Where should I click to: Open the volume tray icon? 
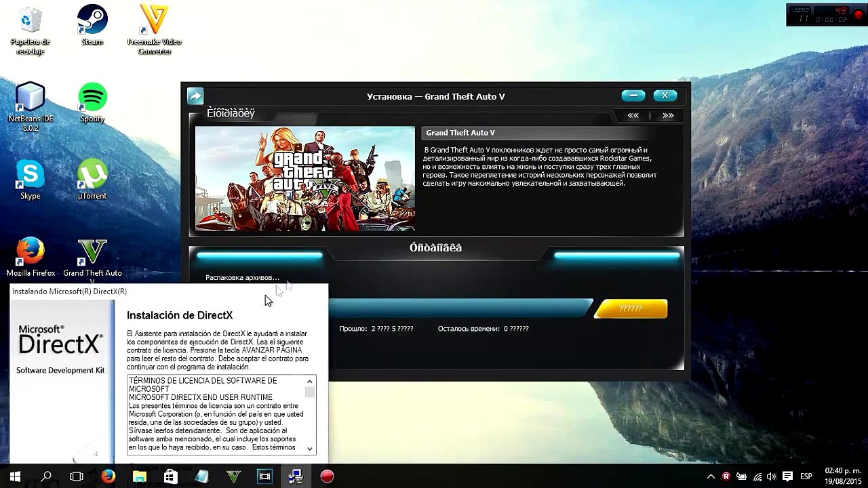tap(772, 476)
